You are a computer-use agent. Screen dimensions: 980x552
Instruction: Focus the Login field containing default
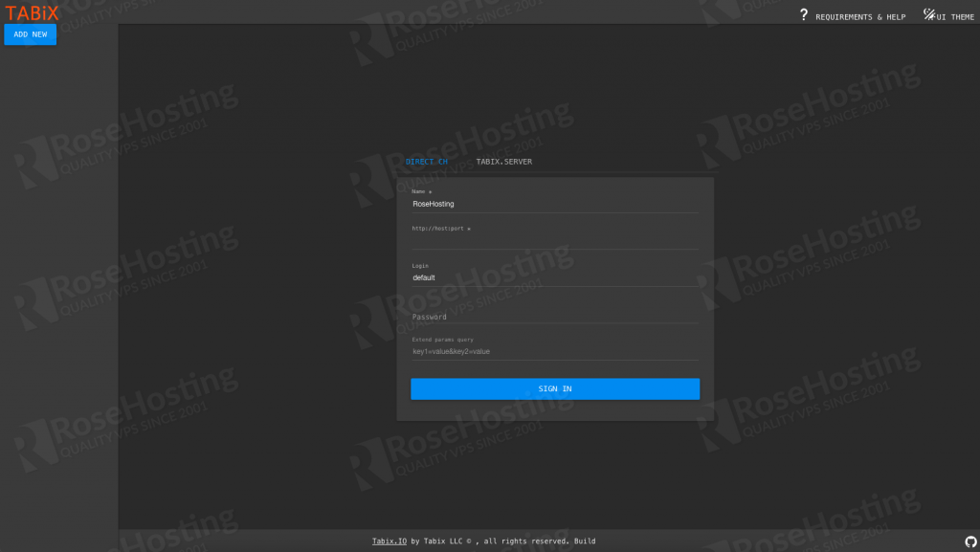pos(554,277)
